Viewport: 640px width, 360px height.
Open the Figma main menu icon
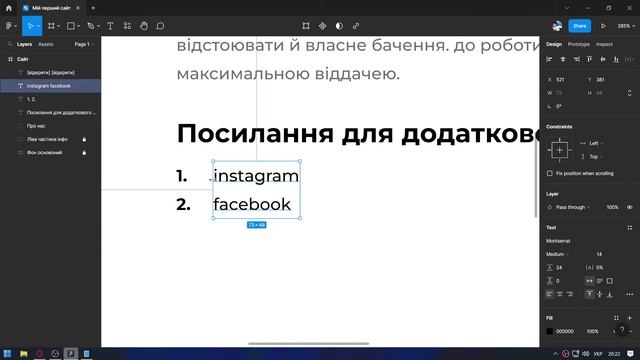click(x=9, y=26)
